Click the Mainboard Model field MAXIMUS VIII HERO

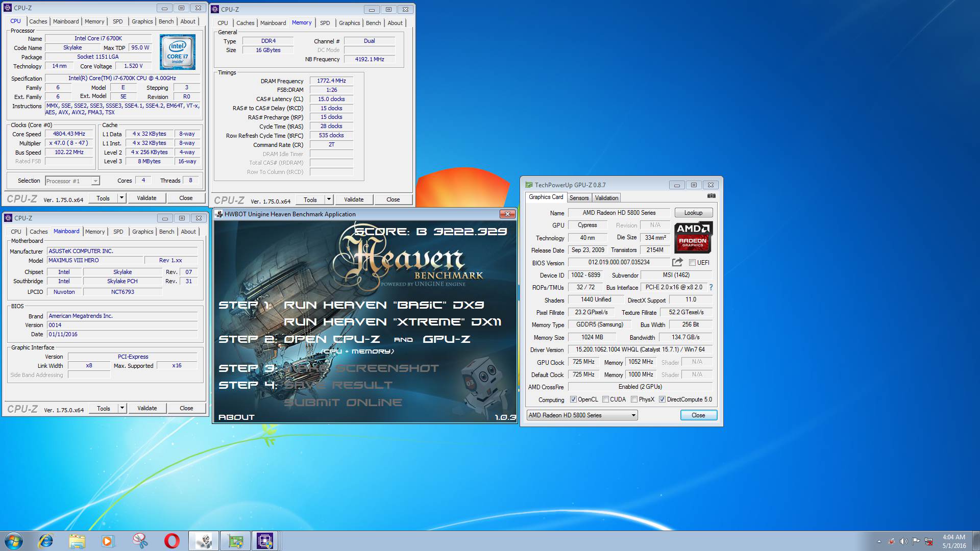[x=95, y=260]
